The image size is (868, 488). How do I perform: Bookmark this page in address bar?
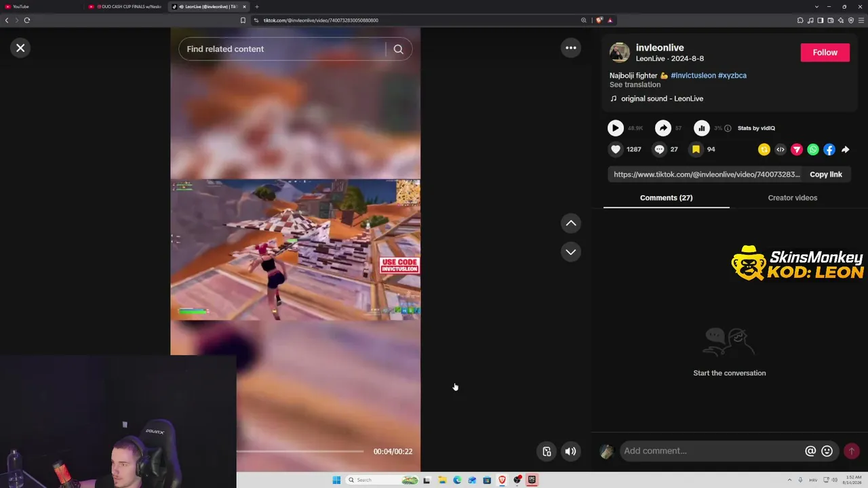click(243, 20)
